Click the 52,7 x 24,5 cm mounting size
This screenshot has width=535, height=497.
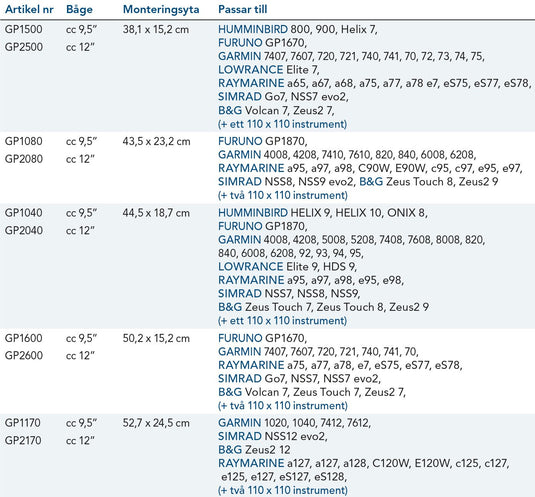pyautogui.click(x=156, y=423)
